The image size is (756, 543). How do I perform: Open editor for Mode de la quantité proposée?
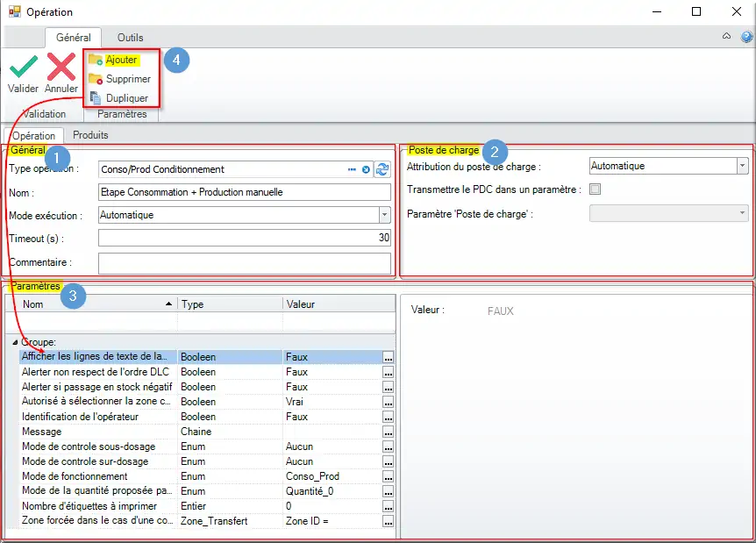tap(389, 492)
